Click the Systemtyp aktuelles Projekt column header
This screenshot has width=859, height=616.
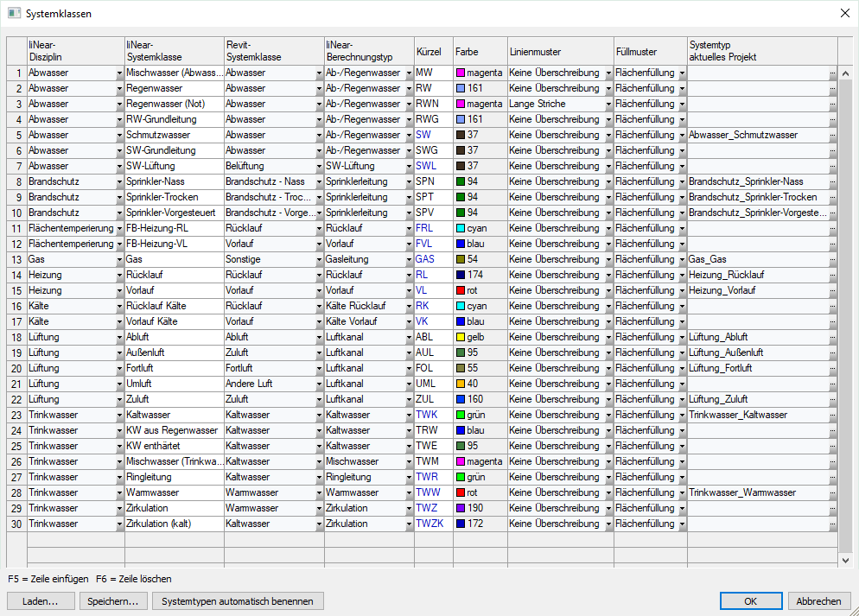coord(762,51)
